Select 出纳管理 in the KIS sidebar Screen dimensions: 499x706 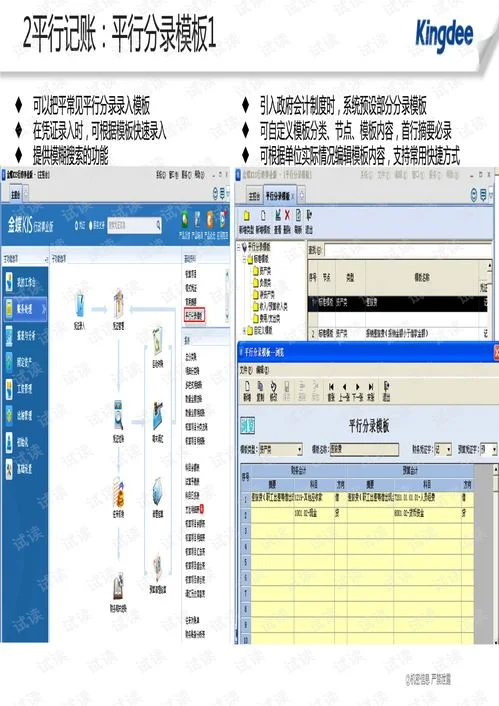pyautogui.click(x=26, y=415)
